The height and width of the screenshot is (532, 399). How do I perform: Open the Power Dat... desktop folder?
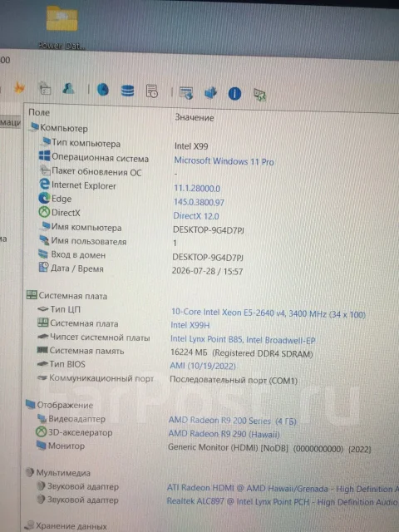pyautogui.click(x=62, y=27)
